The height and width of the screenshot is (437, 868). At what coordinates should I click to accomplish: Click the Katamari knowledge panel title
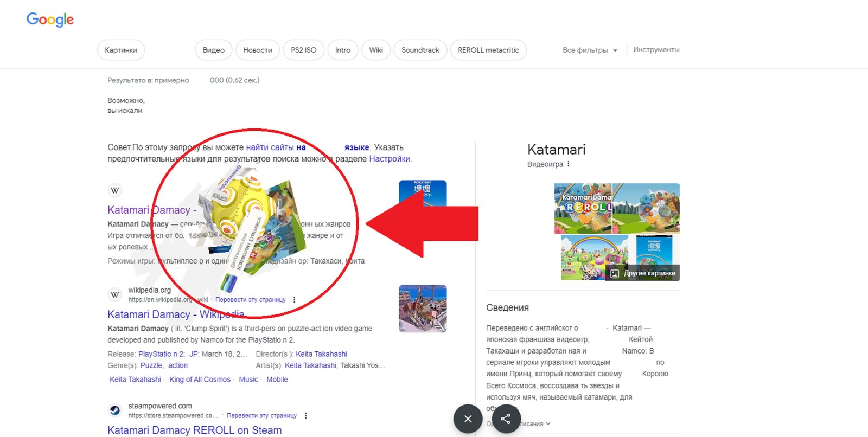[557, 150]
